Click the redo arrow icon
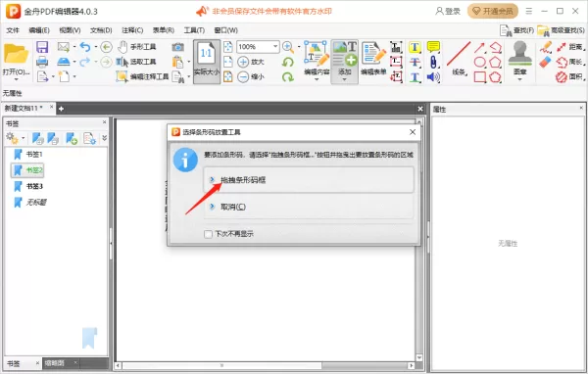The image size is (588, 374). [85, 62]
